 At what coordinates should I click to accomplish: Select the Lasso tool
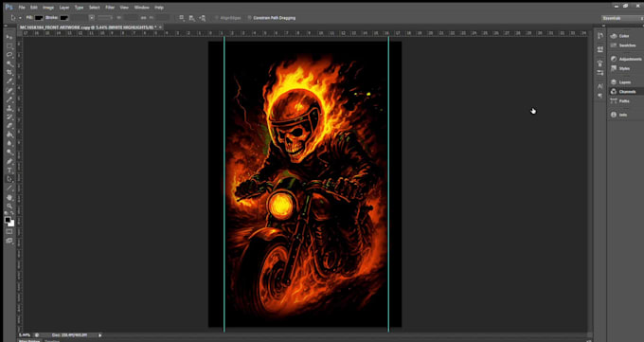(9, 55)
